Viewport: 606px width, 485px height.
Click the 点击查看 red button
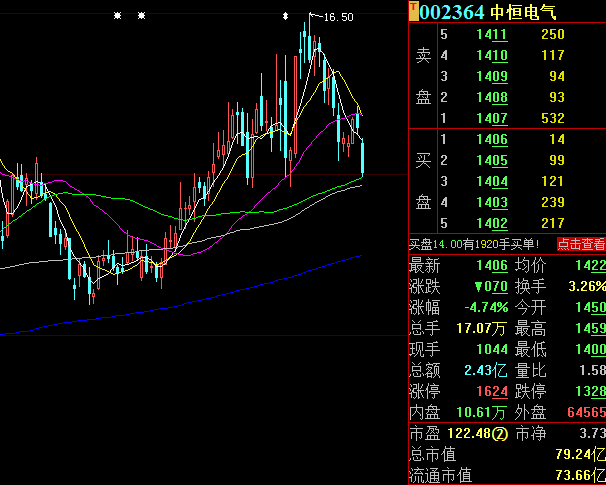click(x=580, y=243)
